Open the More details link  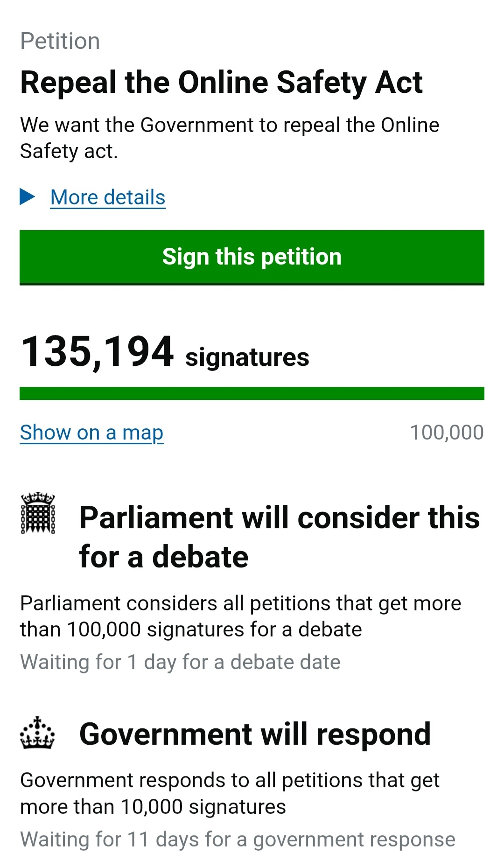(x=108, y=197)
